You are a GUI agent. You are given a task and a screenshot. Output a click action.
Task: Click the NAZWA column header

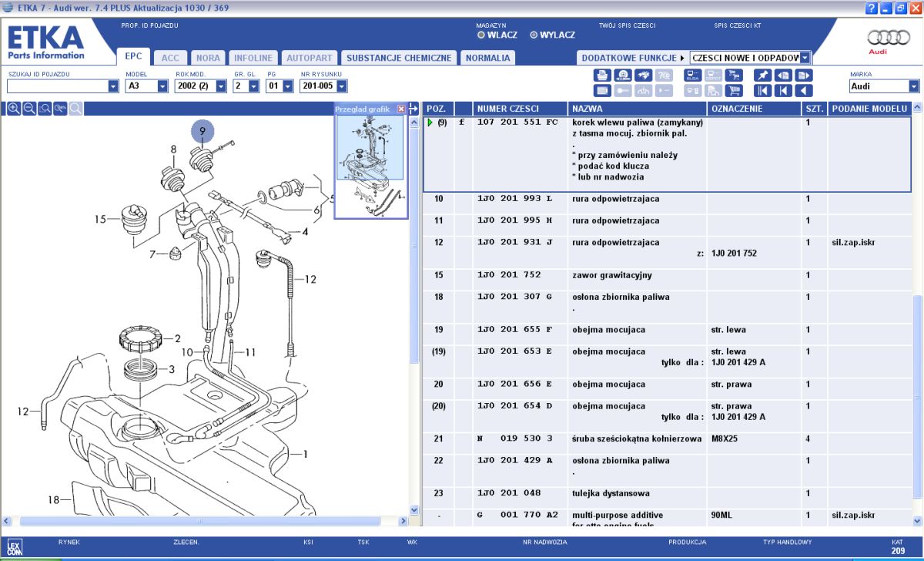(637, 109)
